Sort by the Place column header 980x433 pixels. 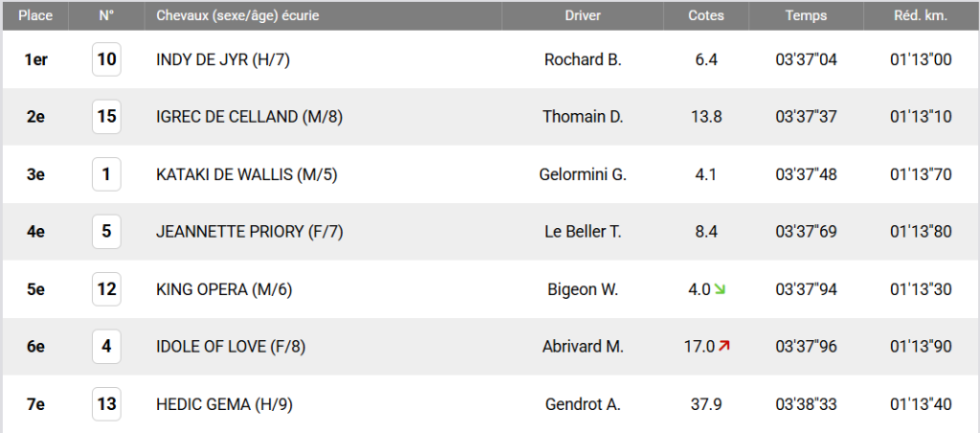(35, 15)
